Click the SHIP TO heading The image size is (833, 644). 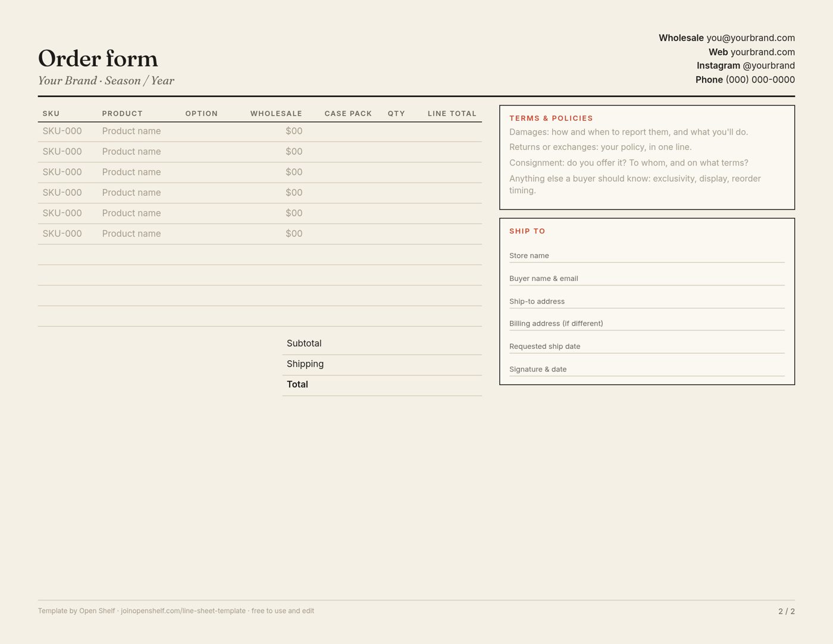click(x=527, y=232)
